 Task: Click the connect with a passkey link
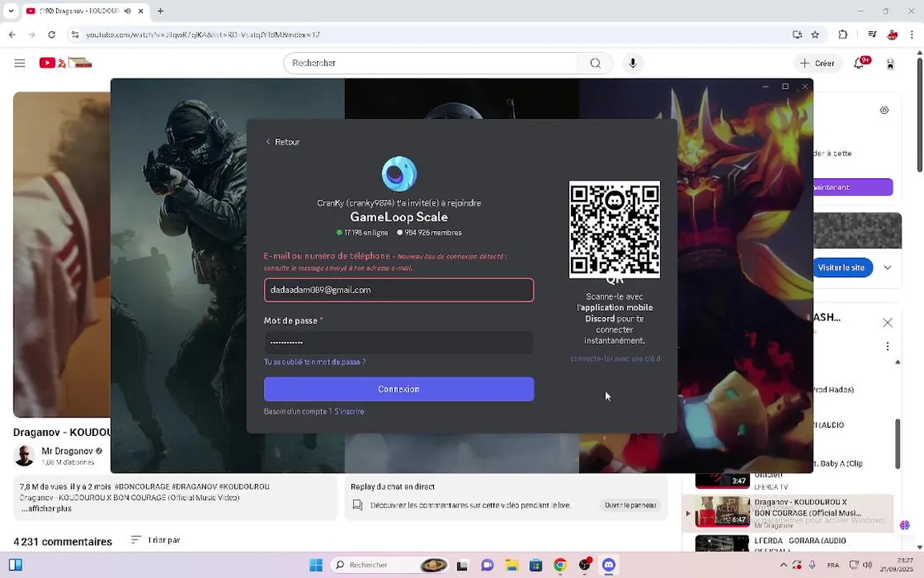(x=615, y=359)
